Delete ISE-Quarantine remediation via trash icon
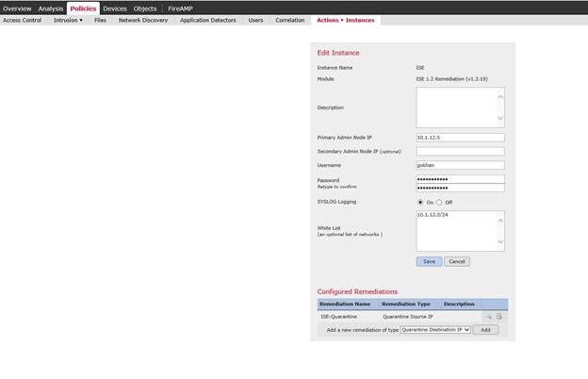The height and width of the screenshot is (379, 588). 499,317
